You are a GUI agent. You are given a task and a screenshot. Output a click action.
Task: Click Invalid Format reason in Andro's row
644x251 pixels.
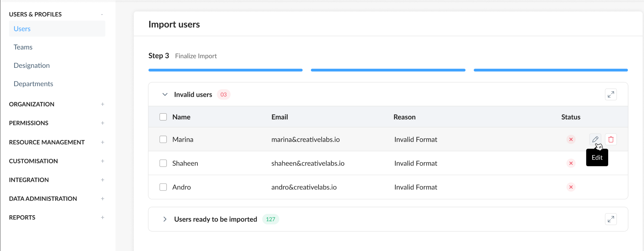(x=416, y=187)
